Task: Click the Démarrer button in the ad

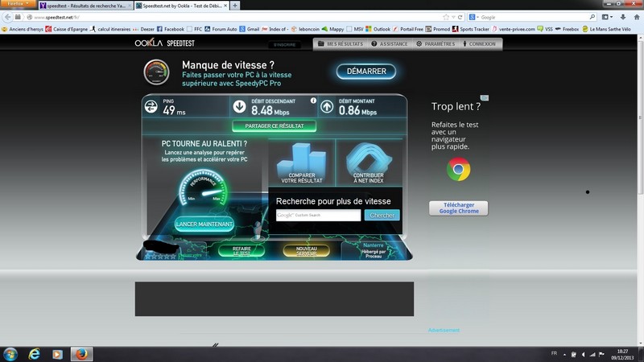Action: [x=366, y=72]
